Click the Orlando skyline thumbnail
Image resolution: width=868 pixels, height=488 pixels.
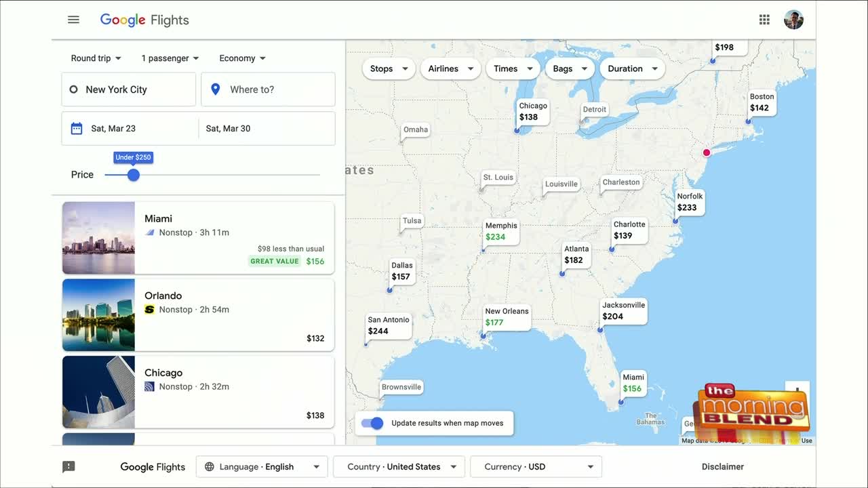click(98, 315)
